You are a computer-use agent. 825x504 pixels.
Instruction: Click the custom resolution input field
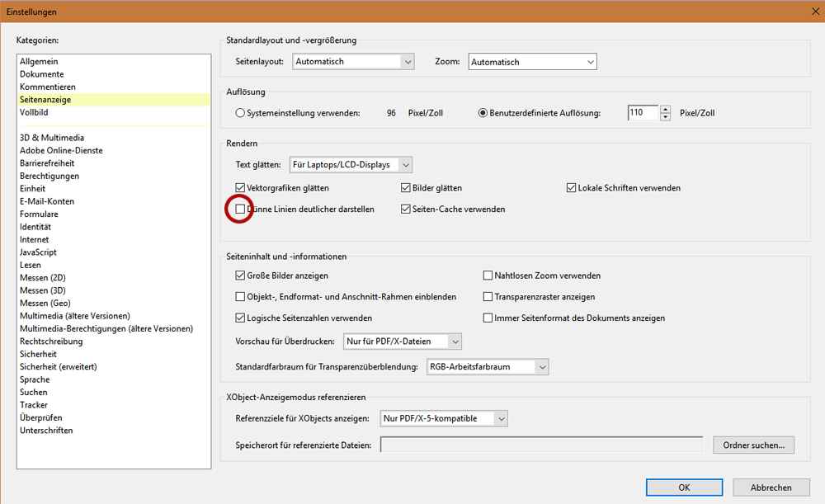(642, 113)
